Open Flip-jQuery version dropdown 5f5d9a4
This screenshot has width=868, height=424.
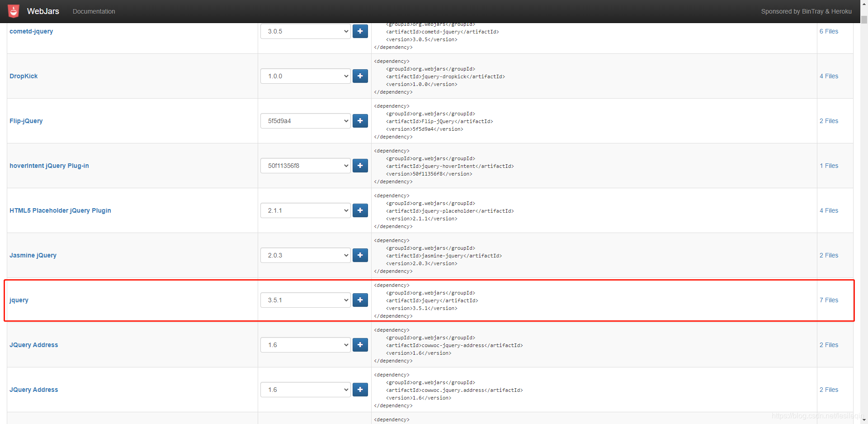[x=306, y=121]
